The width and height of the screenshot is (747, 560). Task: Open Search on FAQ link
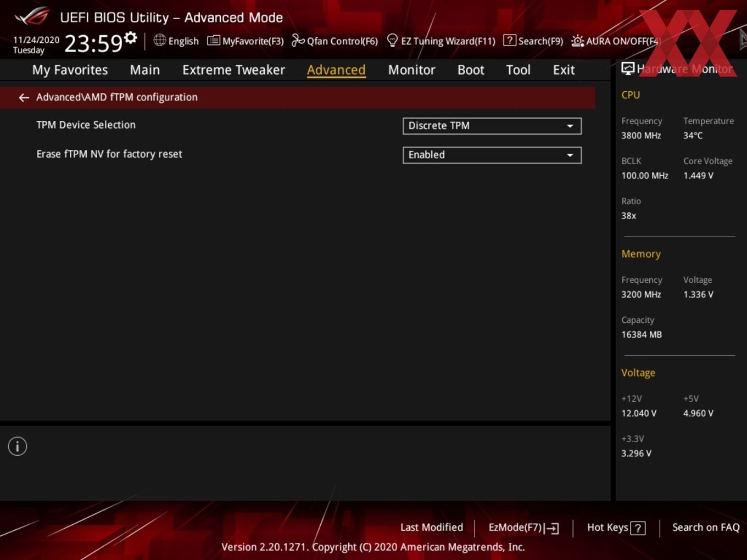point(706,527)
